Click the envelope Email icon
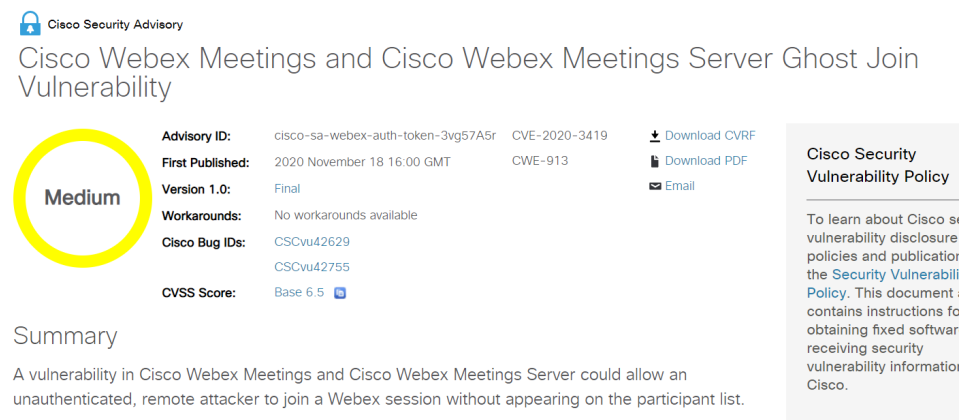The image size is (960, 420). [654, 186]
